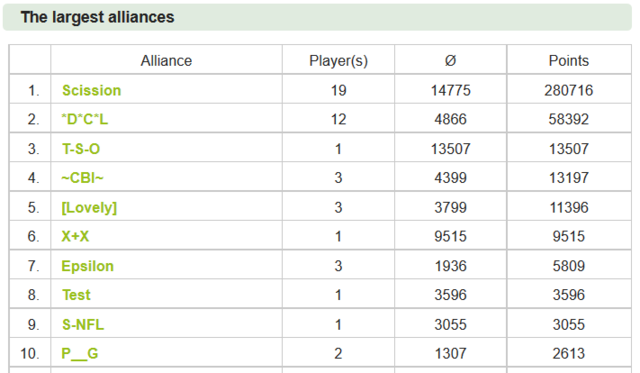
Task: Click the player count 19 cell
Action: pos(338,90)
